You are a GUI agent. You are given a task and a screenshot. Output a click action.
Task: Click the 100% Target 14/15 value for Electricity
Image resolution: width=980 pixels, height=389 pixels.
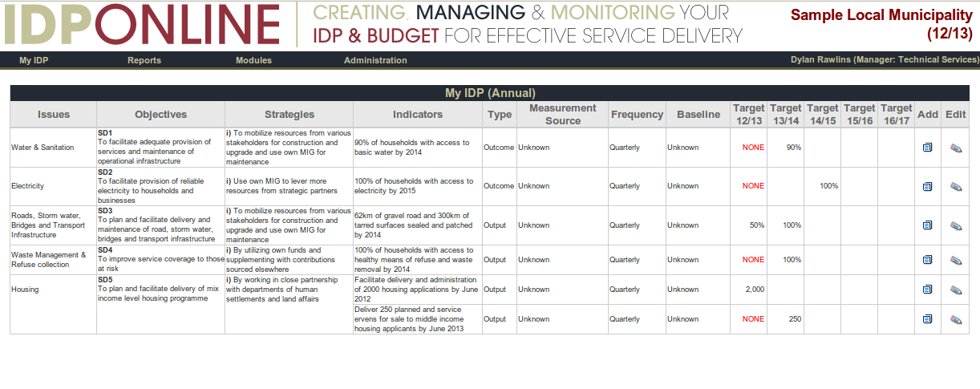click(828, 186)
